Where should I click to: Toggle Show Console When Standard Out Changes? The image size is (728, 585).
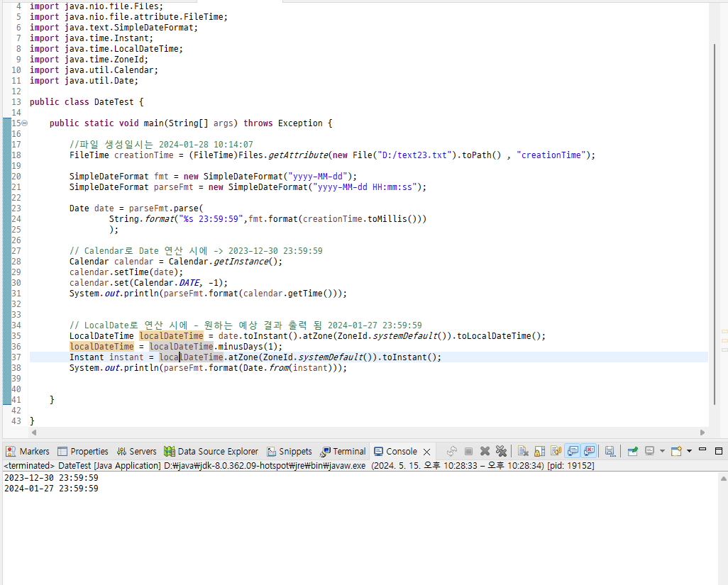point(573,451)
